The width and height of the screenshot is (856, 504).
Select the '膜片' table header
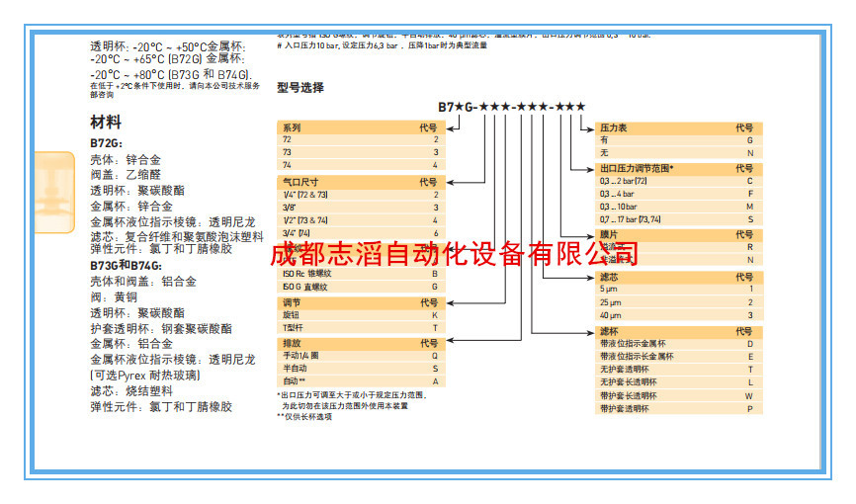[679, 234]
